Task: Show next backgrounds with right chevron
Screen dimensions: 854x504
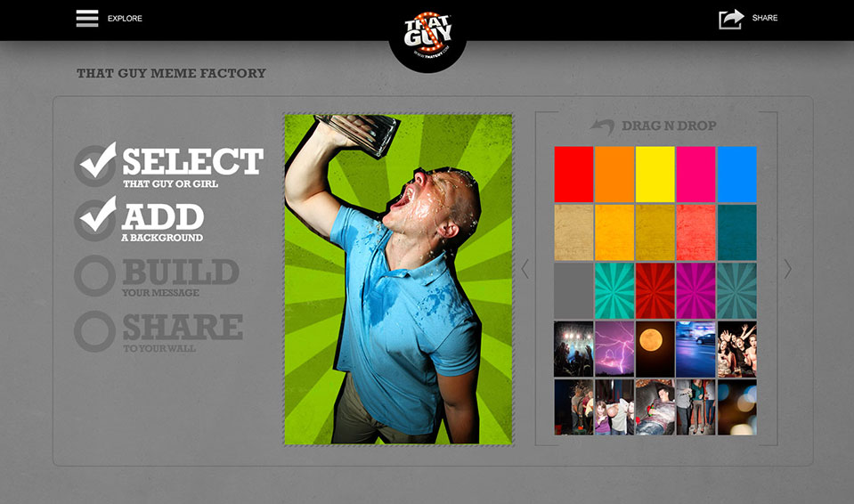Action: tap(787, 269)
